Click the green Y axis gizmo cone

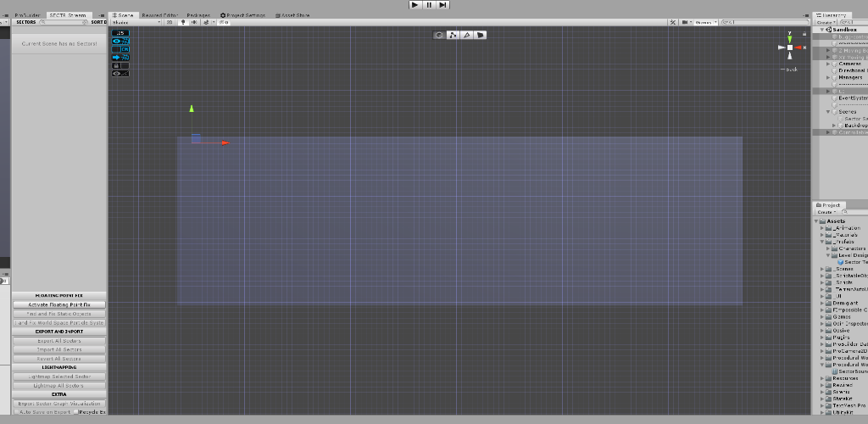click(x=789, y=39)
